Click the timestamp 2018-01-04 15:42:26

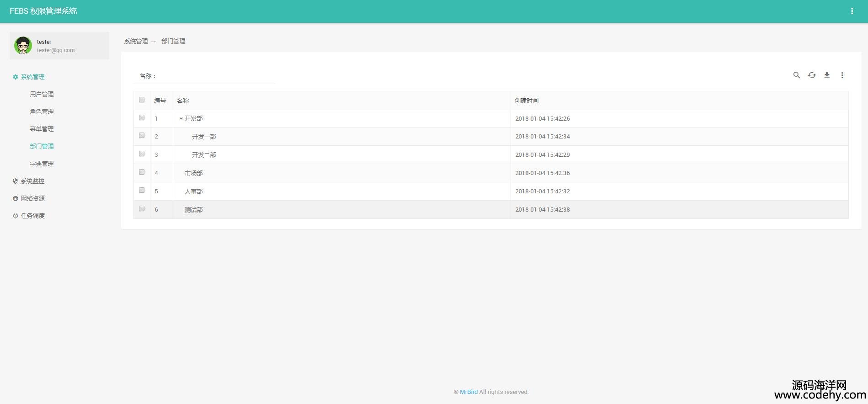click(543, 118)
